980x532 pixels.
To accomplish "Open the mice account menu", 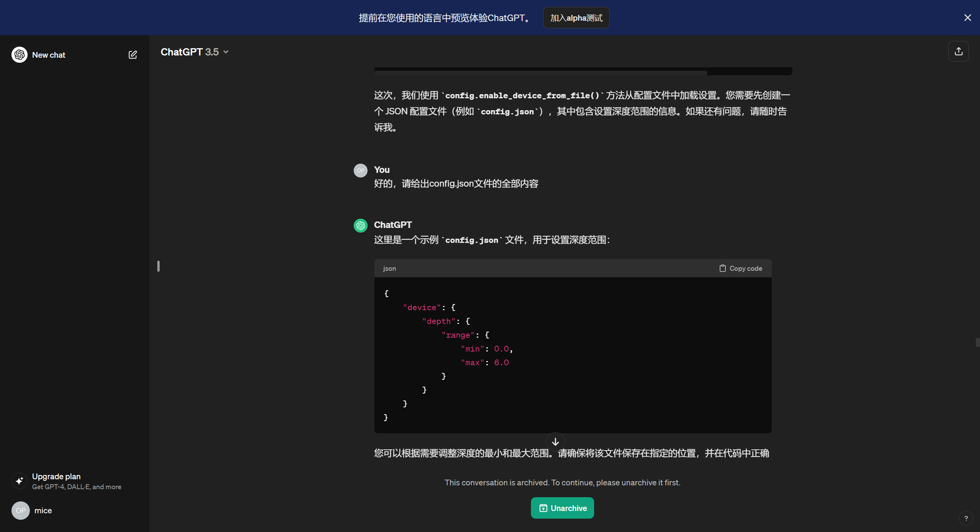I will point(43,511).
